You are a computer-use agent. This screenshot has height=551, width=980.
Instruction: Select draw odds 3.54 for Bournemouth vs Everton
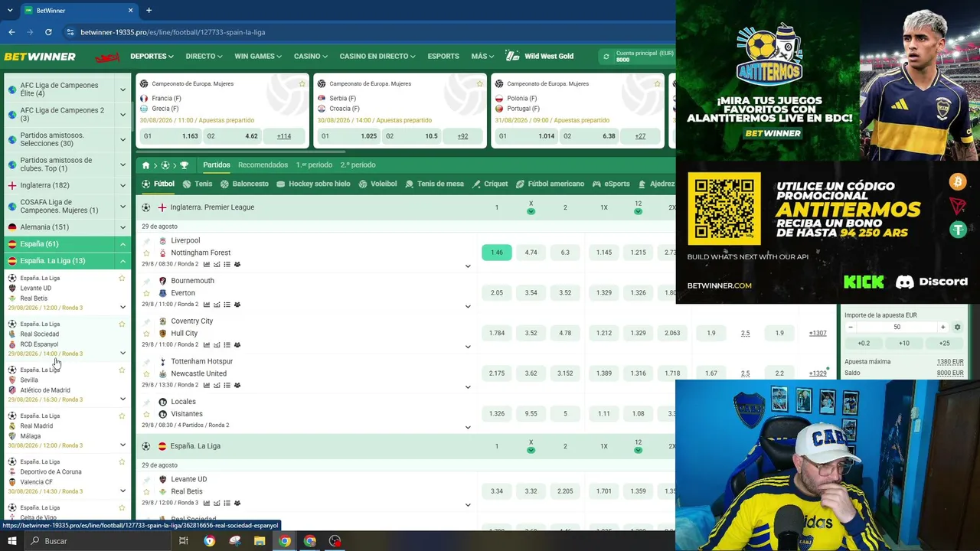(x=531, y=293)
